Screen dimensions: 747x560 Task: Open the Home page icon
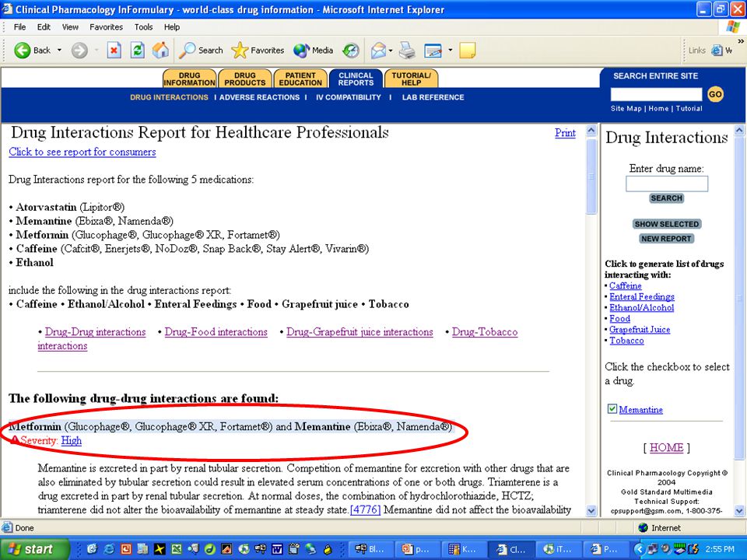coord(160,50)
